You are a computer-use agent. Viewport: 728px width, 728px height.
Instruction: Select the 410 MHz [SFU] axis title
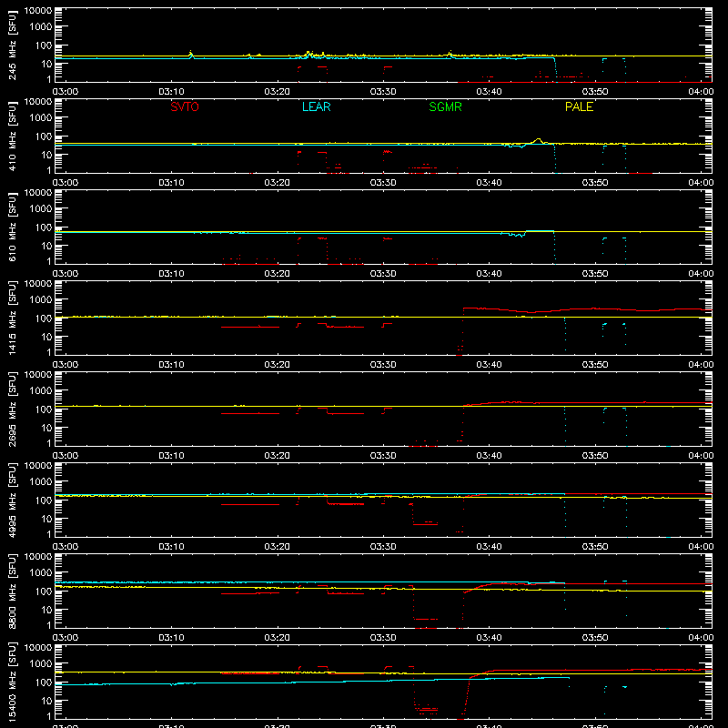pyautogui.click(x=13, y=136)
